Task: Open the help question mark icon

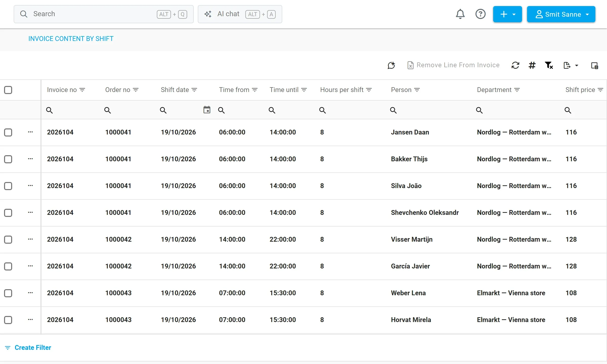Action: coord(480,14)
